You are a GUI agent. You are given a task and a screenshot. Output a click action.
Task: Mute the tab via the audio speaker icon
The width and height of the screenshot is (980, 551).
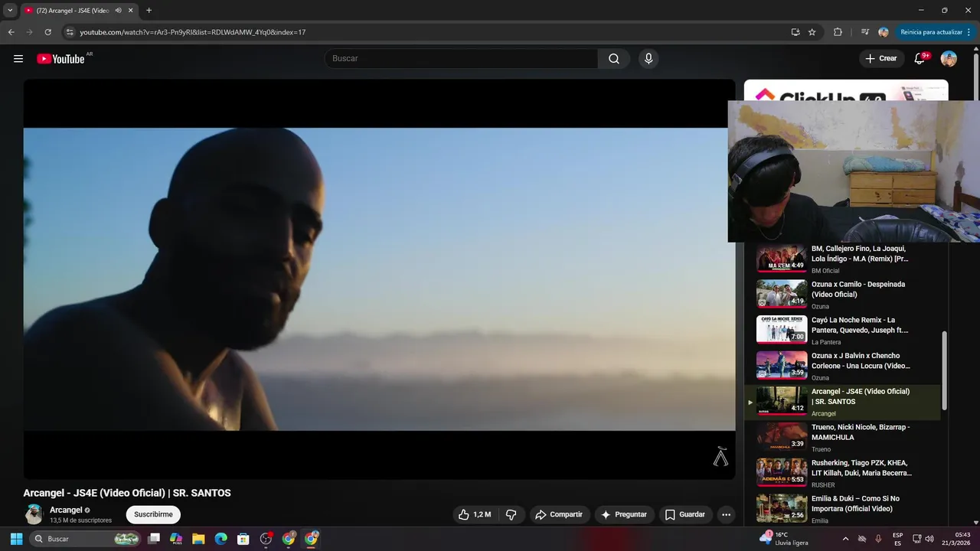[x=118, y=11]
